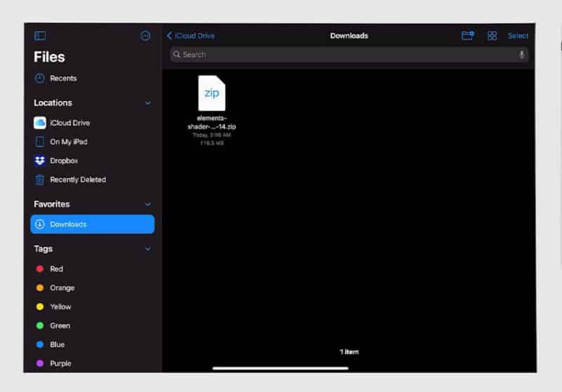Tap the microphone dictation icon
The image size is (562, 392).
521,55
